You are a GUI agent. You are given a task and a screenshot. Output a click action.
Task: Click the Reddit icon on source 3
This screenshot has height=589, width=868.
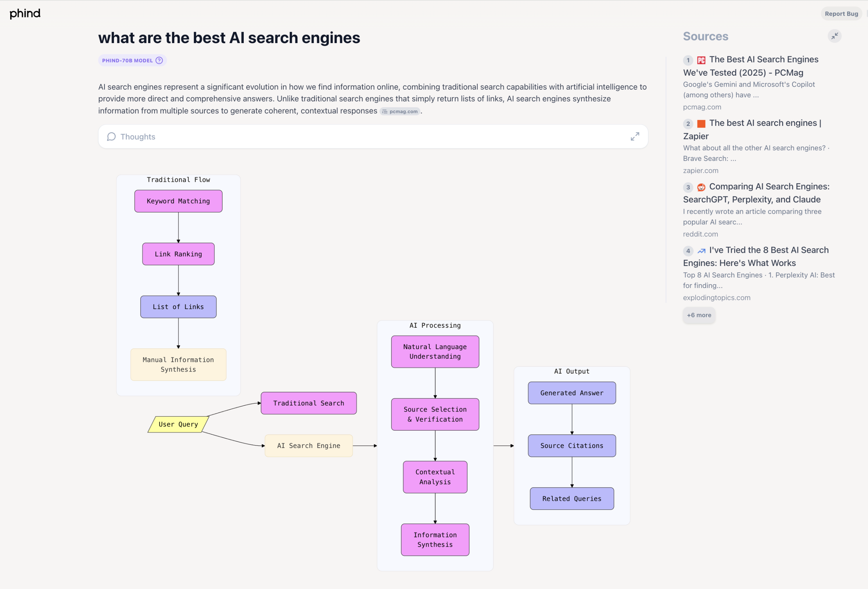(x=701, y=187)
